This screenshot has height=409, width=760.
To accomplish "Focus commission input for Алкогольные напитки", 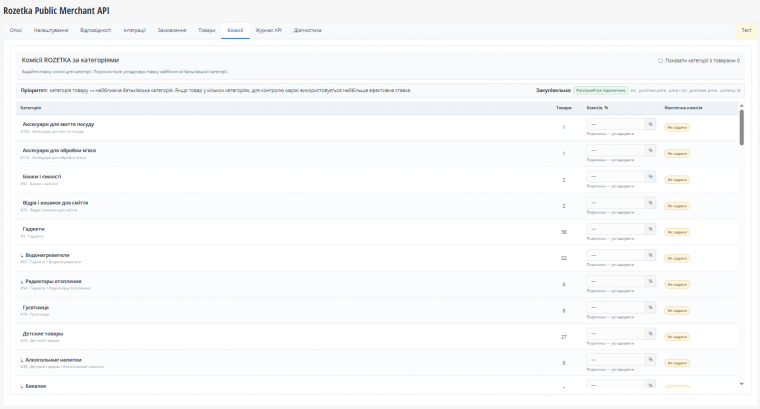I will click(616, 360).
